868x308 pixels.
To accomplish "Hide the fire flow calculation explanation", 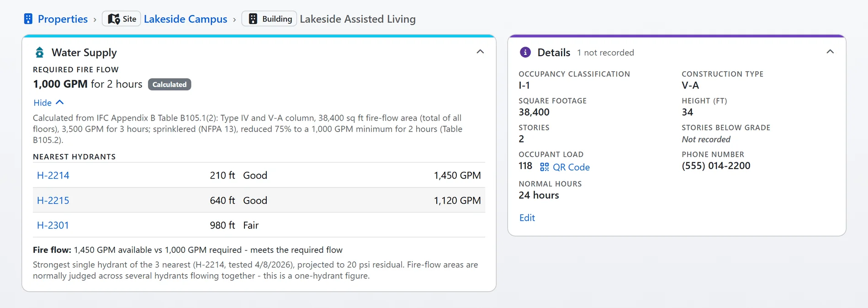I will [x=48, y=102].
